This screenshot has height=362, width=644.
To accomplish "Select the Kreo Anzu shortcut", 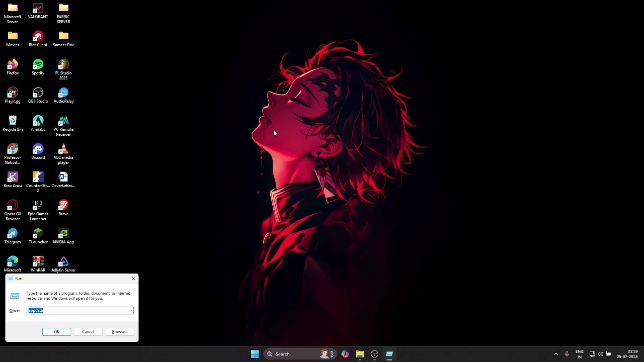I will [13, 179].
